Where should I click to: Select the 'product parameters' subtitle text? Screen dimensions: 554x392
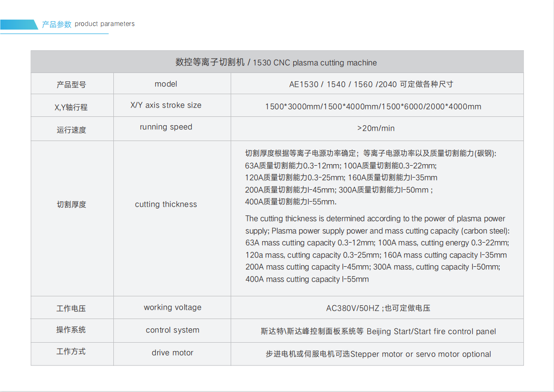[104, 24]
